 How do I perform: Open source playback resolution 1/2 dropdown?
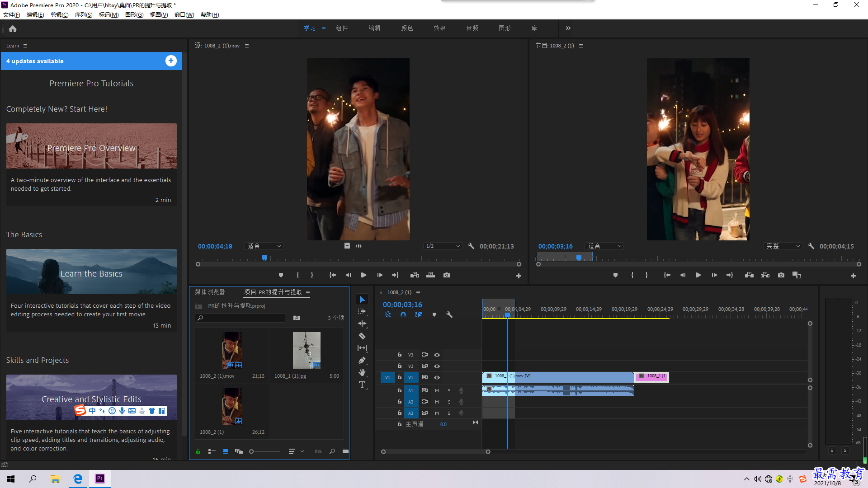443,246
